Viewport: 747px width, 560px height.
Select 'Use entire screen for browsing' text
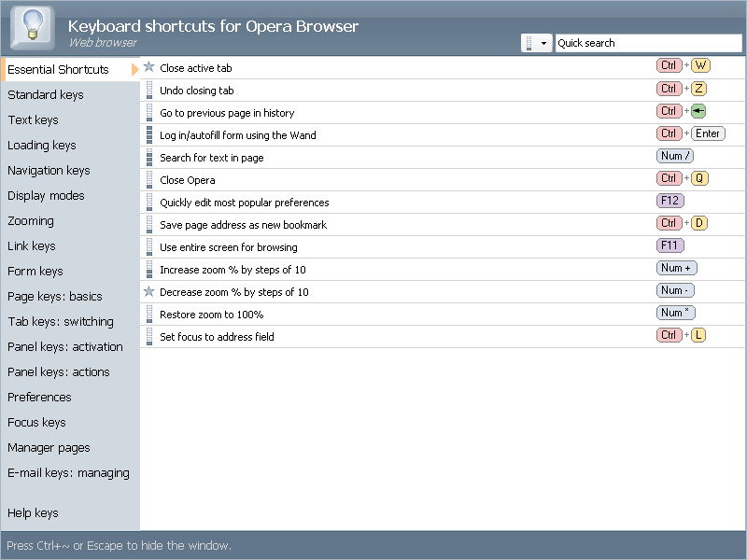pyautogui.click(x=229, y=247)
